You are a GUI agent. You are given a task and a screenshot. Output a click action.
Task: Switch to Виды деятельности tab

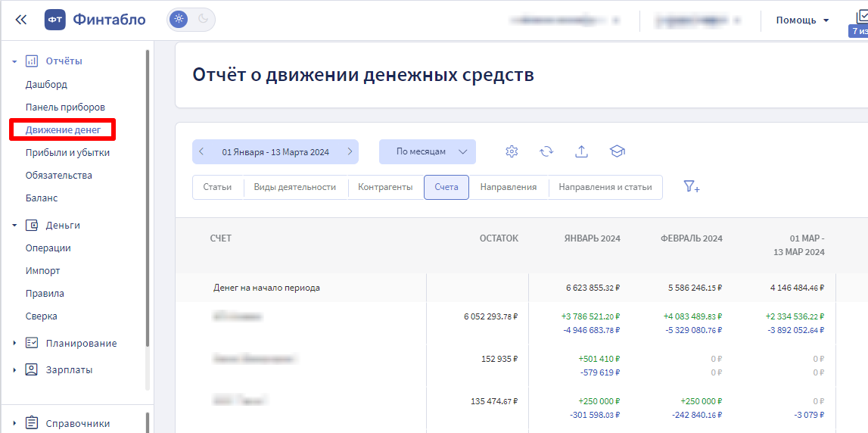click(x=295, y=187)
